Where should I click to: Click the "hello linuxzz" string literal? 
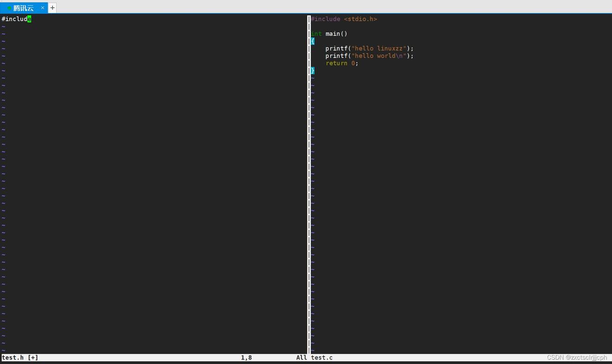(379, 49)
